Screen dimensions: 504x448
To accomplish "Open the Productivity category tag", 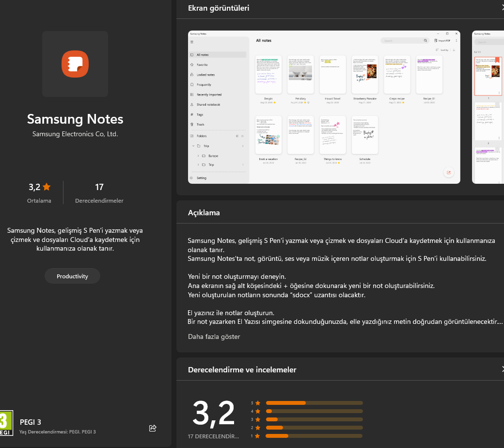I will pos(72,276).
